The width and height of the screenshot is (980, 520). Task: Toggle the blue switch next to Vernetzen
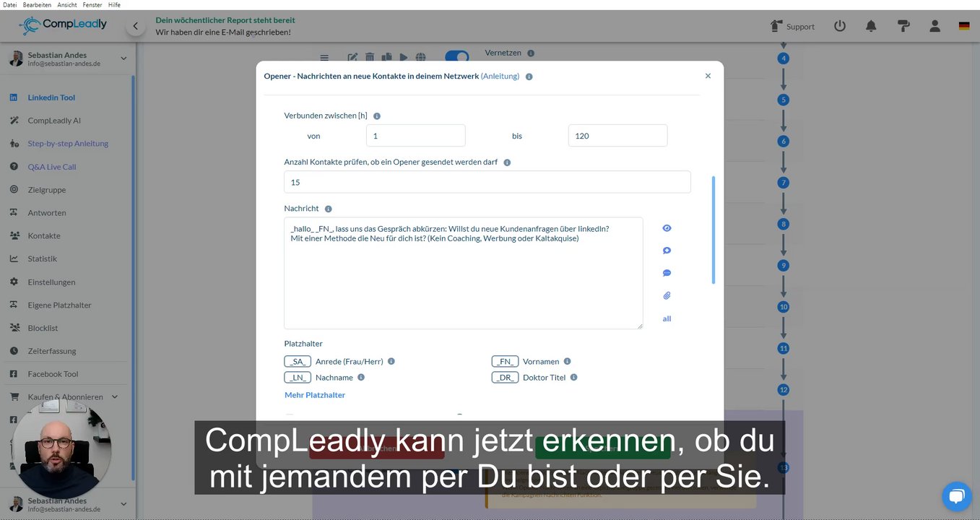[x=456, y=56]
